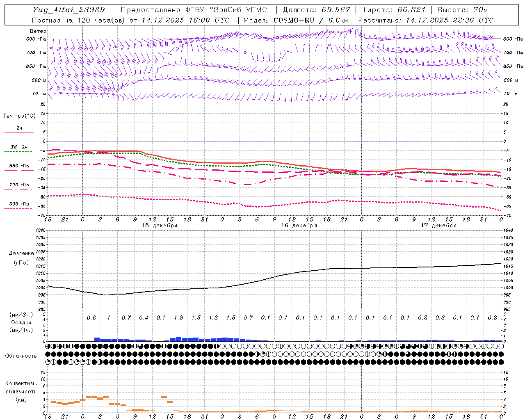Click the "Ветер" wind panel label
This screenshot has height=420, width=525.
point(38,31)
